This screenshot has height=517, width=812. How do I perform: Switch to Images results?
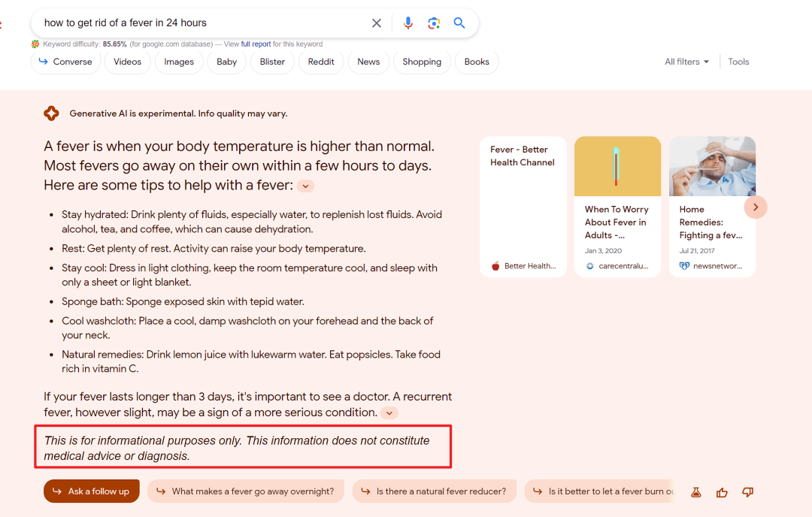tap(179, 62)
